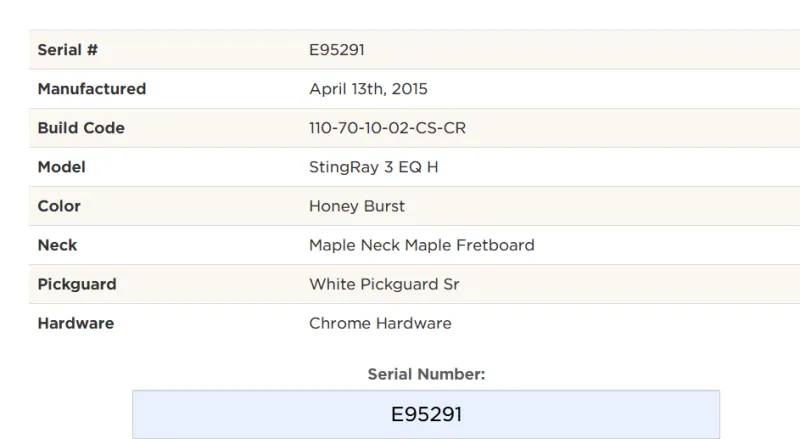Select the build code '110-70-10-02-CS-CR'
The image size is (800, 439).
pos(387,128)
